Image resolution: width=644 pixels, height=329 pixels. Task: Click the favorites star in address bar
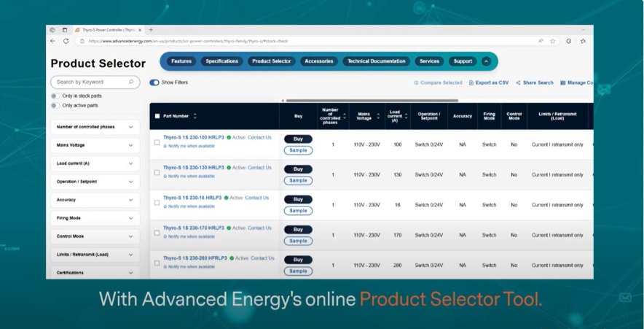pyautogui.click(x=553, y=41)
